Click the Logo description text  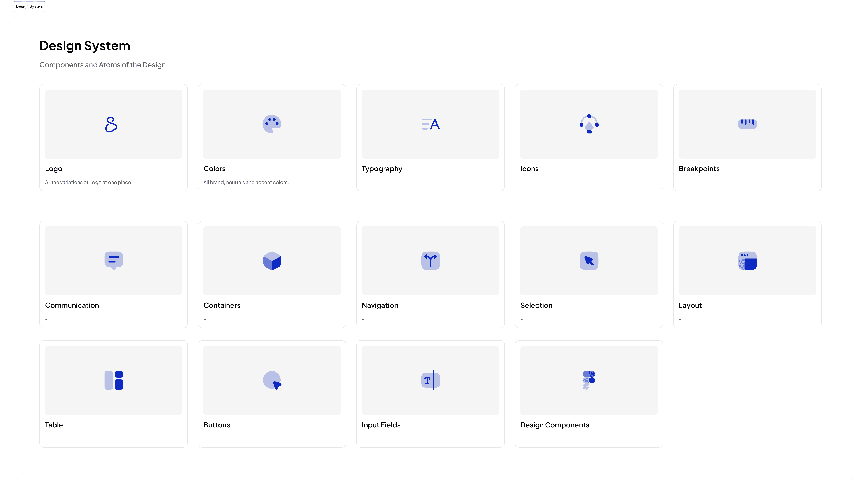89,183
